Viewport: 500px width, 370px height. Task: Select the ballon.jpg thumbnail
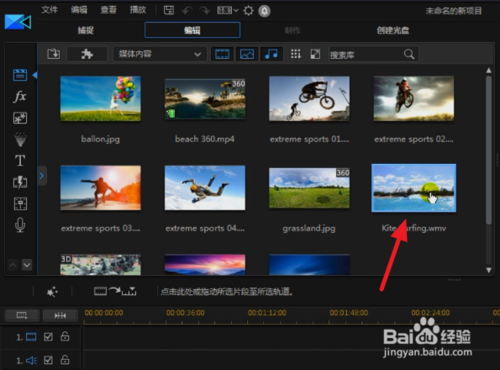[x=100, y=98]
